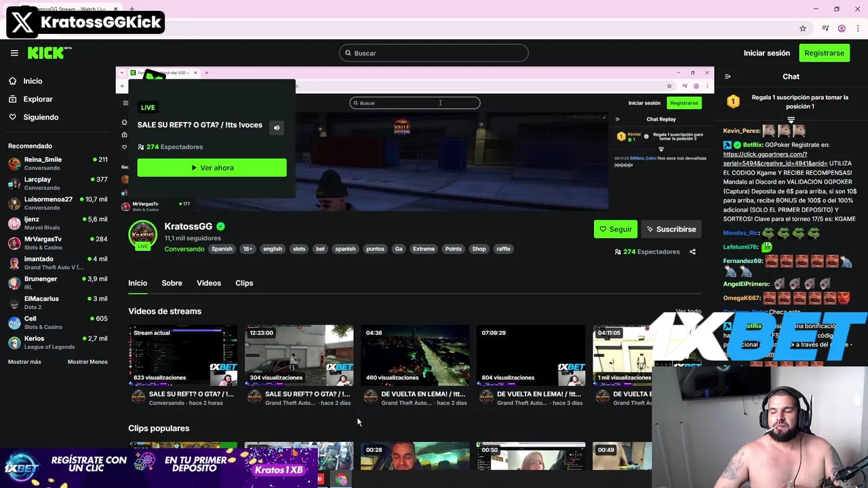868x488 pixels.
Task: Click Kevin_Peres username in chat
Action: (x=741, y=131)
